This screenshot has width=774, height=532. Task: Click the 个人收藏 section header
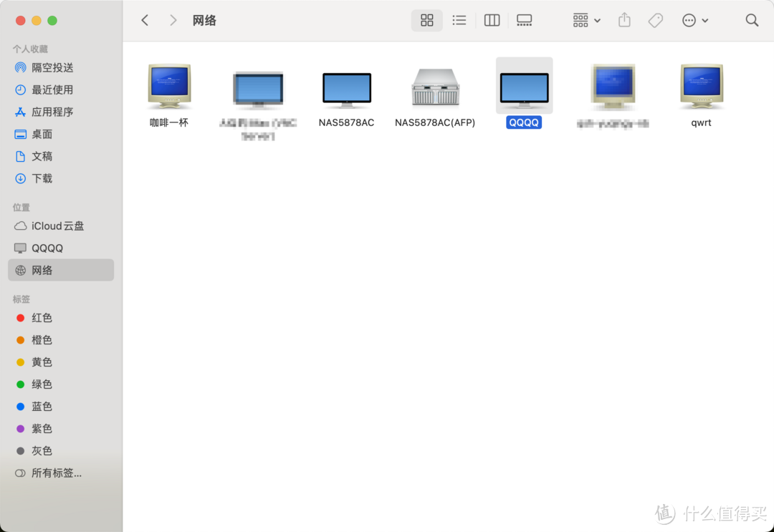[30, 49]
